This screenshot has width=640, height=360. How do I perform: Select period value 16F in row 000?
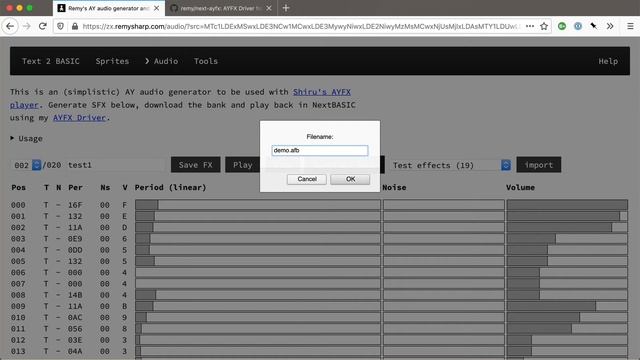[x=75, y=205]
